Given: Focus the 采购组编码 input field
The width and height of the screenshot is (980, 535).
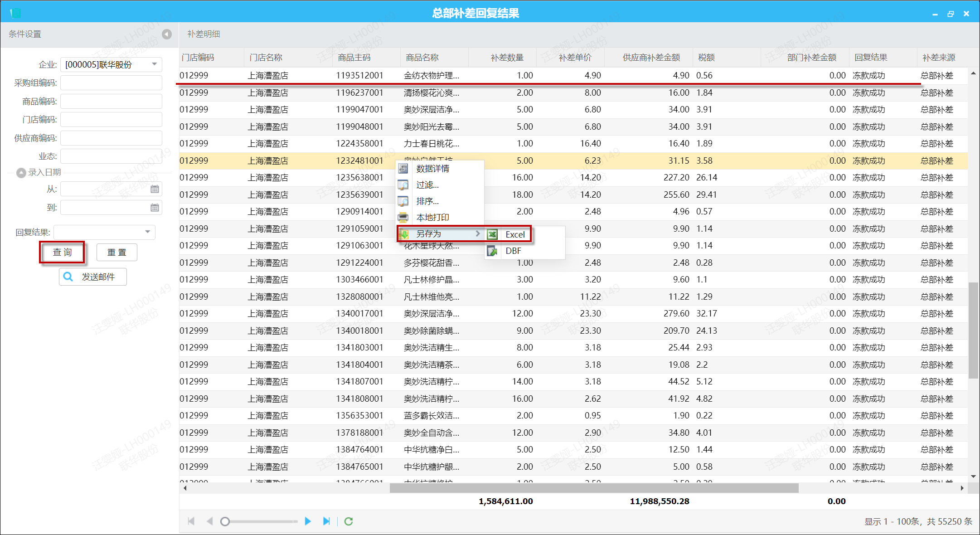Looking at the screenshot, I should tap(111, 83).
